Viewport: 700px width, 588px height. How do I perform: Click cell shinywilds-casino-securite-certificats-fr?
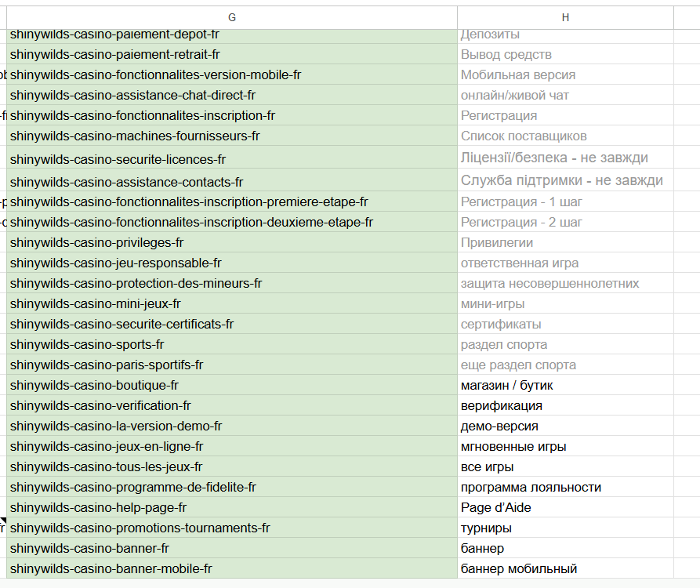point(232,324)
